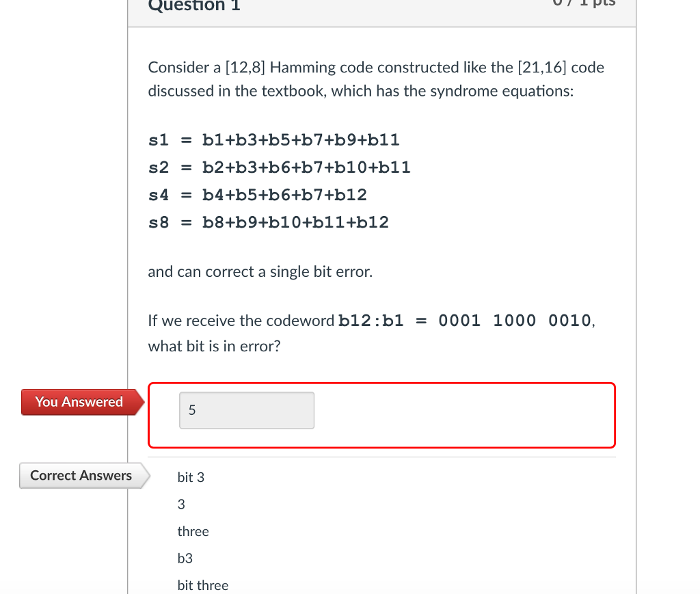Click the correct answer '3'

coord(181,504)
